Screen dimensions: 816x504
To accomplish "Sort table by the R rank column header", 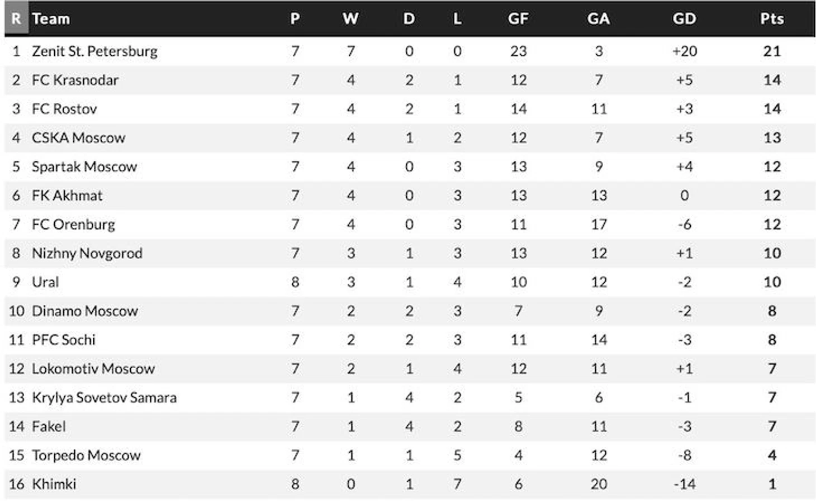I will [x=16, y=18].
